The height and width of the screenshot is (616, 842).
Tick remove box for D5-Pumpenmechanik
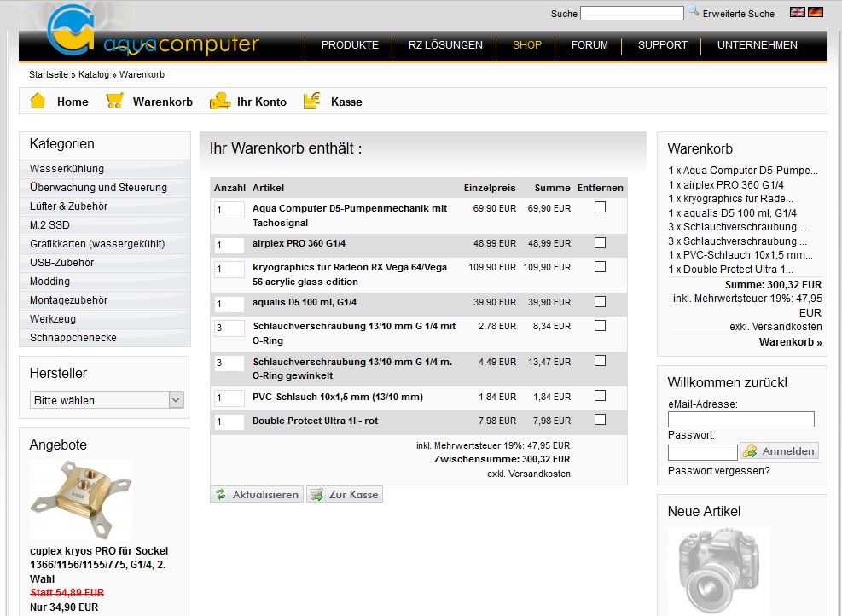point(601,207)
